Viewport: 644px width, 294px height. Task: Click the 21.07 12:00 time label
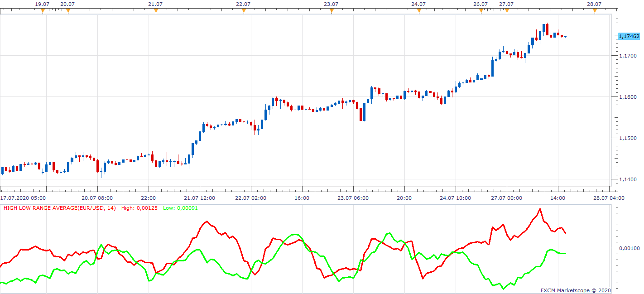[199, 198]
